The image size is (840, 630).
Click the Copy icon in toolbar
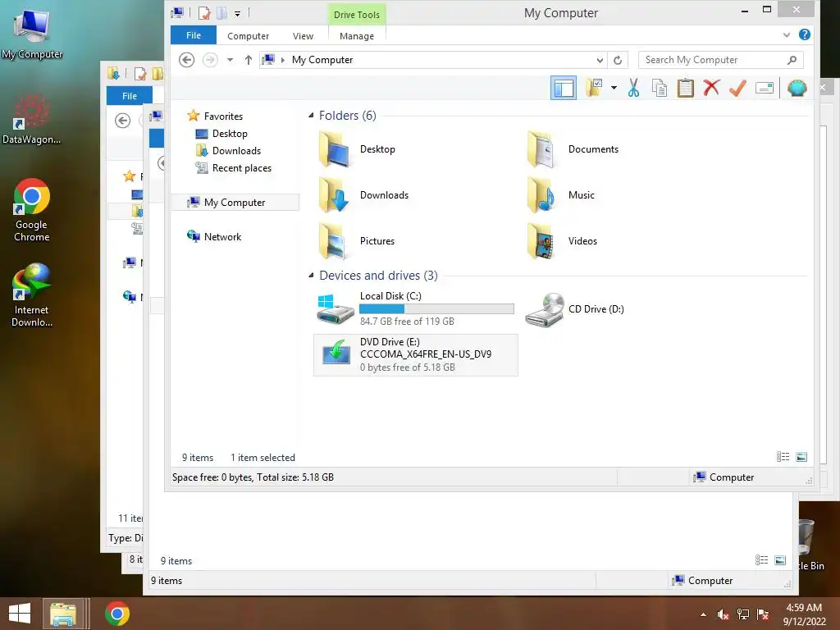(660, 88)
